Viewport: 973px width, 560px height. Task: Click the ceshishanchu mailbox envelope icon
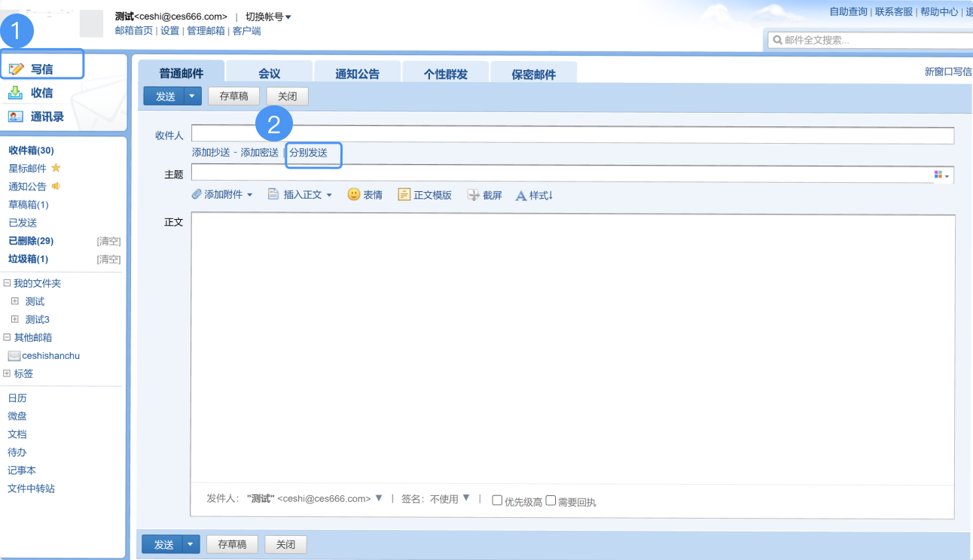click(14, 356)
